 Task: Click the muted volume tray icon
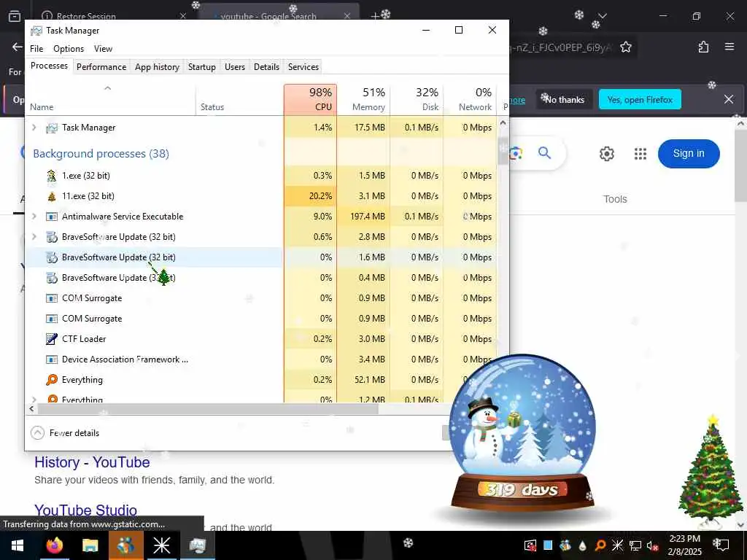[653, 545]
